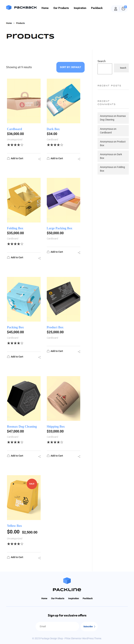Click the sidebar Search button
This screenshot has height=644, width=134.
pyautogui.click(x=121, y=68)
